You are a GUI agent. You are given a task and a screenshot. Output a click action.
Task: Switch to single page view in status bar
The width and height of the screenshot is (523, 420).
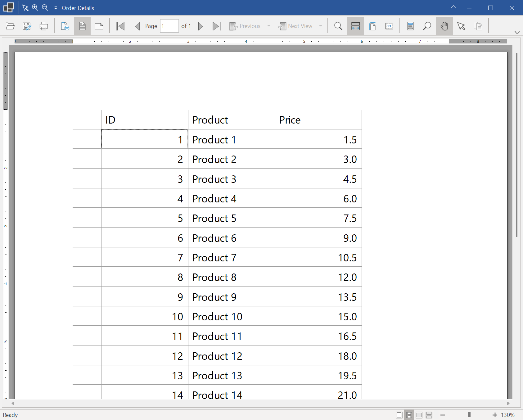399,415
